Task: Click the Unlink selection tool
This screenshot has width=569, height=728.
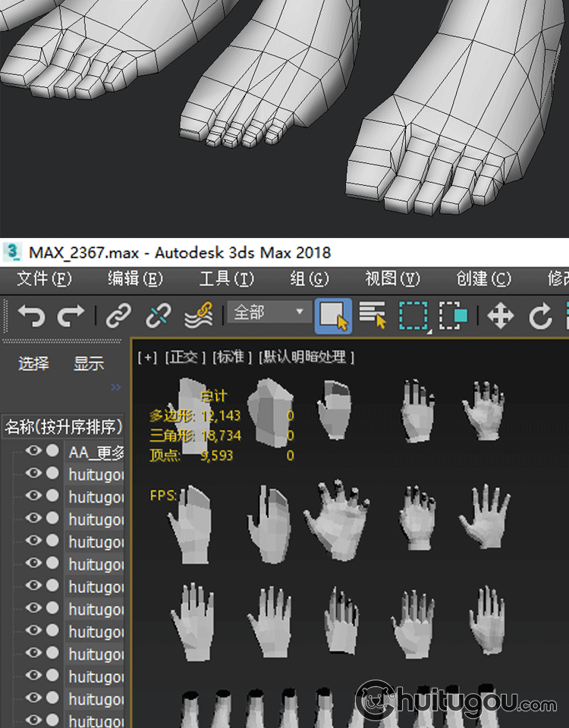Action: [158, 315]
